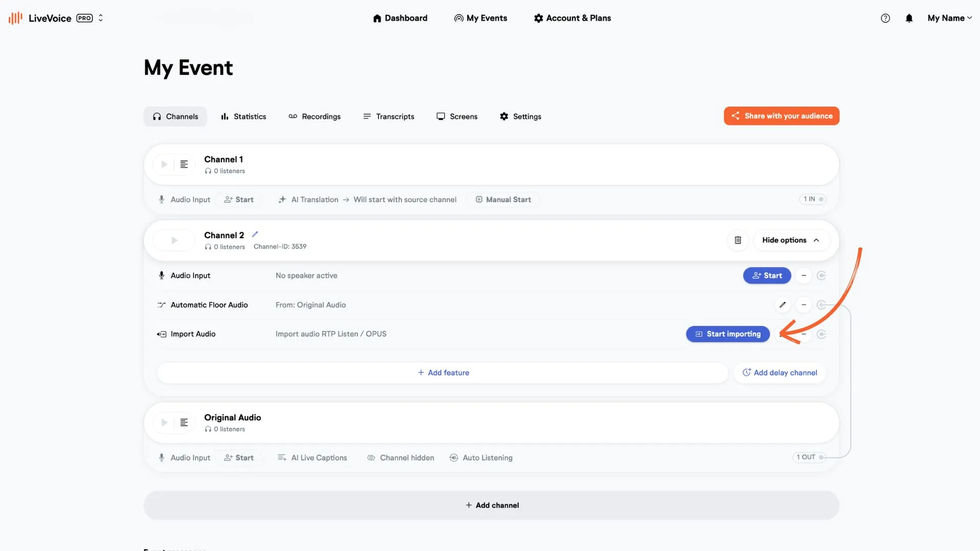This screenshot has width=980, height=551.
Task: Switch to the Statistics tab
Action: [x=243, y=116]
